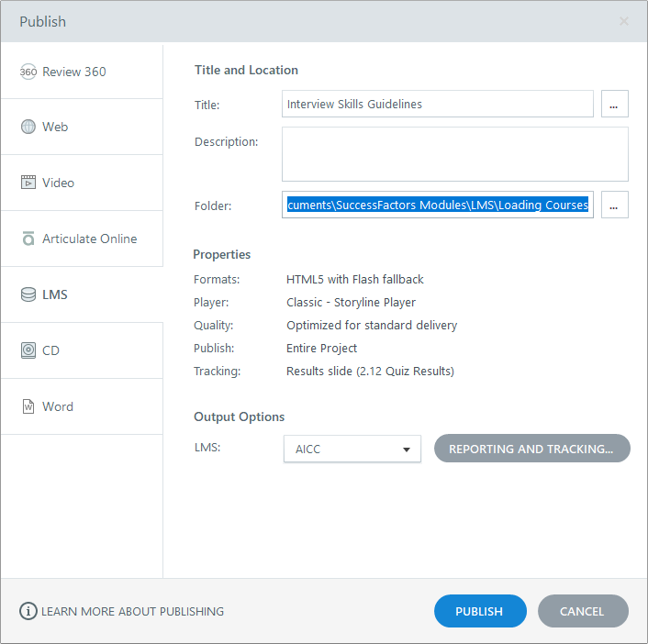The image size is (648, 644).
Task: Click the LMS database icon
Action: click(x=28, y=294)
